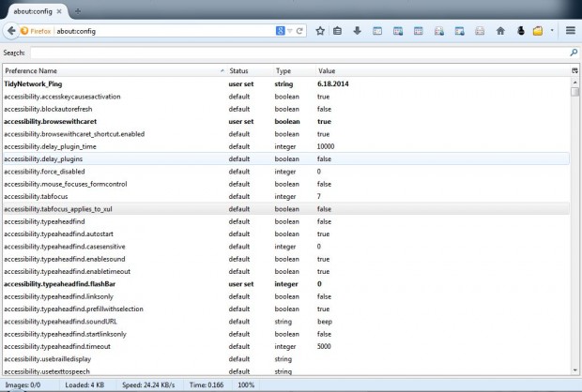582x392 pixels.
Task: Open the column picker in table header
Action: pyautogui.click(x=574, y=70)
